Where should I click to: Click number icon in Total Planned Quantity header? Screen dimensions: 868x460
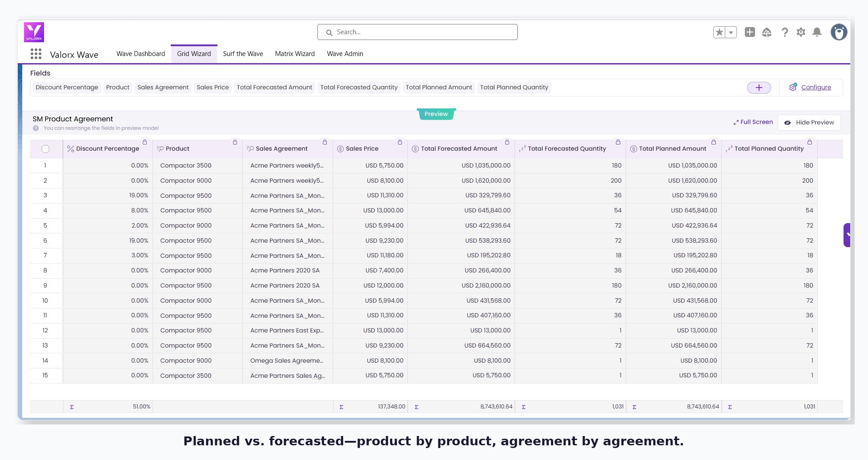729,149
